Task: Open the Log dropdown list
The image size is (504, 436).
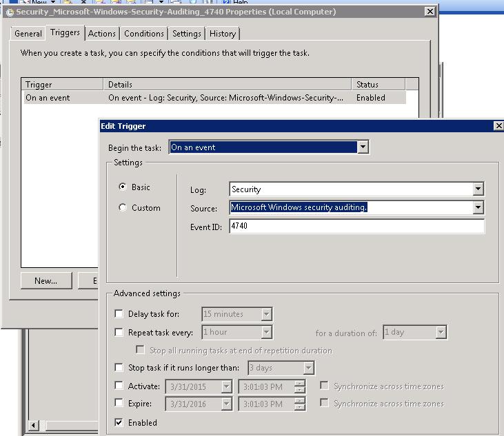Action: coord(478,189)
